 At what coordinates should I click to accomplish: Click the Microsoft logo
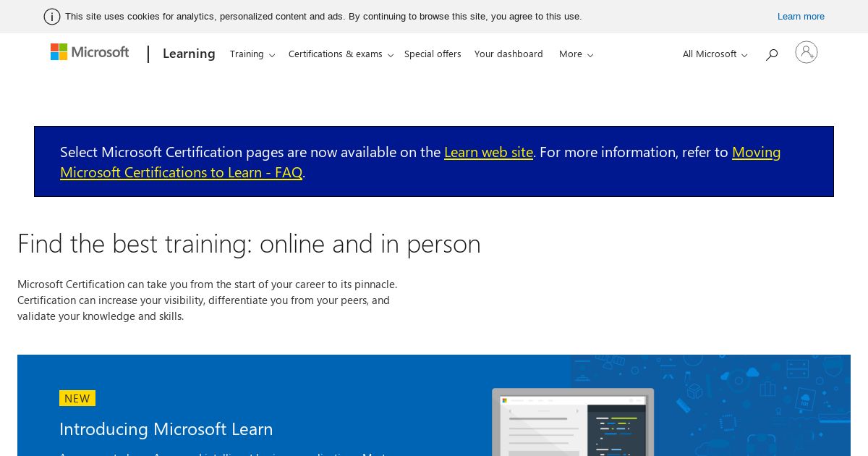[x=90, y=52]
